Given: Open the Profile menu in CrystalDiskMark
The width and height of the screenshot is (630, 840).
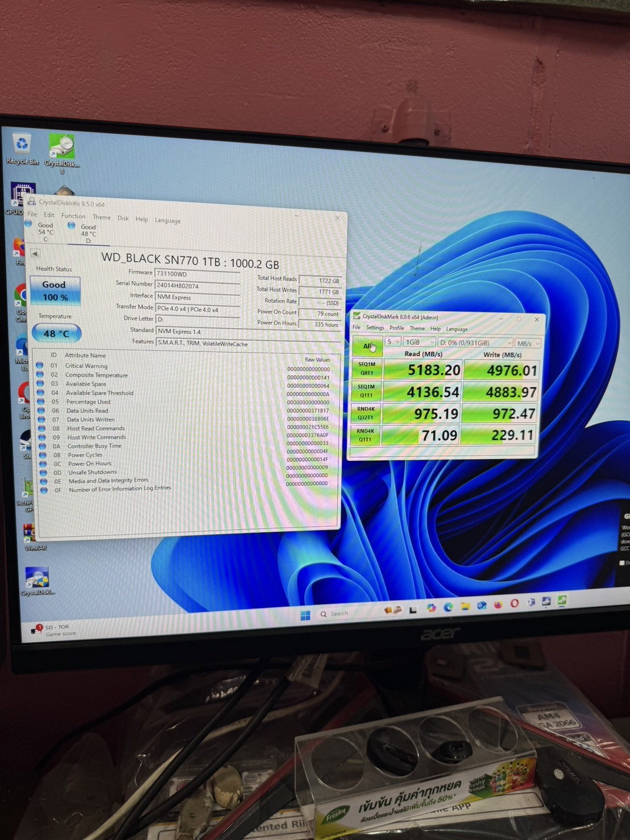Looking at the screenshot, I should (397, 328).
